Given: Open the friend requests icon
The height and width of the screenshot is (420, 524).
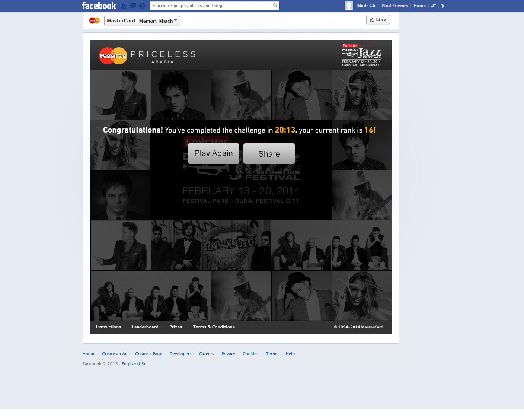Looking at the screenshot, I should [123, 6].
